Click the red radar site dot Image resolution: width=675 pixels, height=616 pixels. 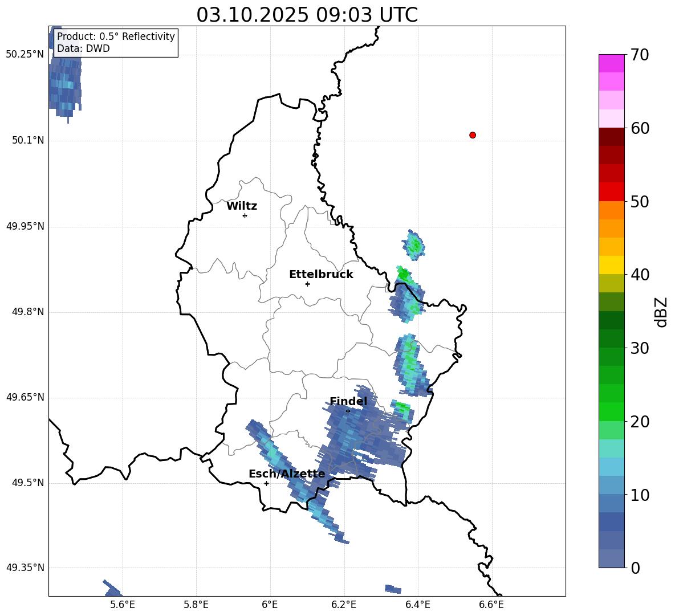472,135
